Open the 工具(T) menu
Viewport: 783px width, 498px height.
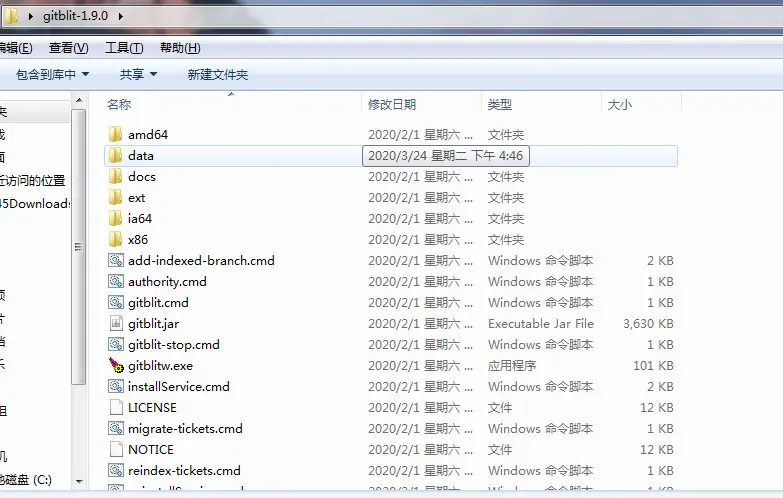click(124, 48)
